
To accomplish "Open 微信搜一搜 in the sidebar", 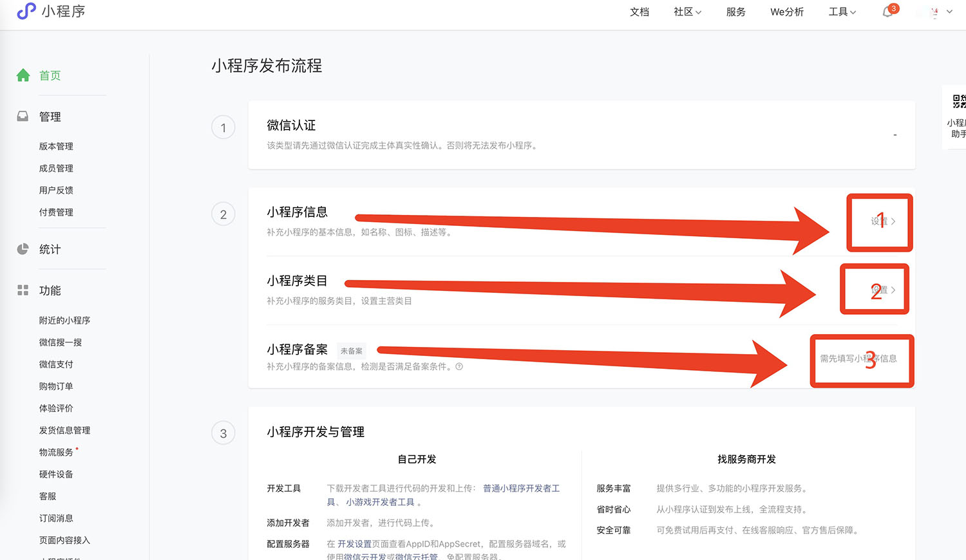I will tap(61, 342).
